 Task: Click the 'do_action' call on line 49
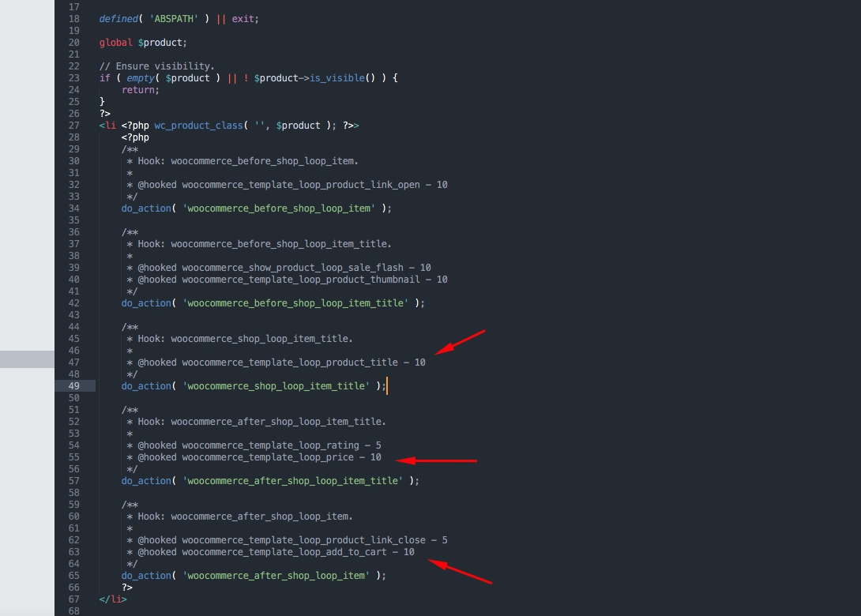146,386
